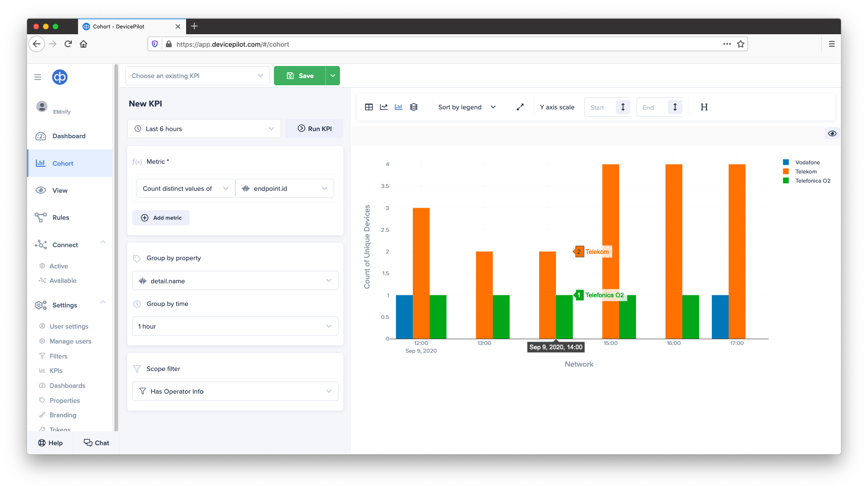Viewport: 868px width, 490px height.
Task: Expand the Save options arrow
Action: pyautogui.click(x=333, y=76)
